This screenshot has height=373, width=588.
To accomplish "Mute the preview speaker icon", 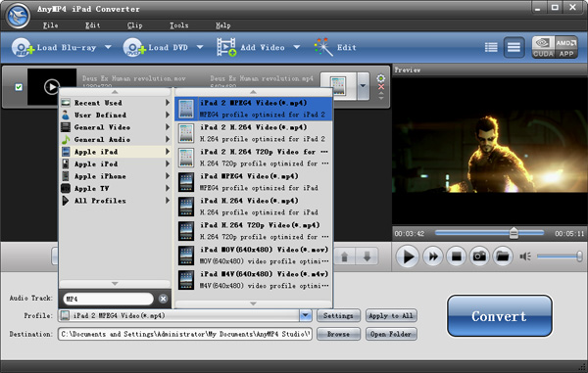I will [525, 256].
